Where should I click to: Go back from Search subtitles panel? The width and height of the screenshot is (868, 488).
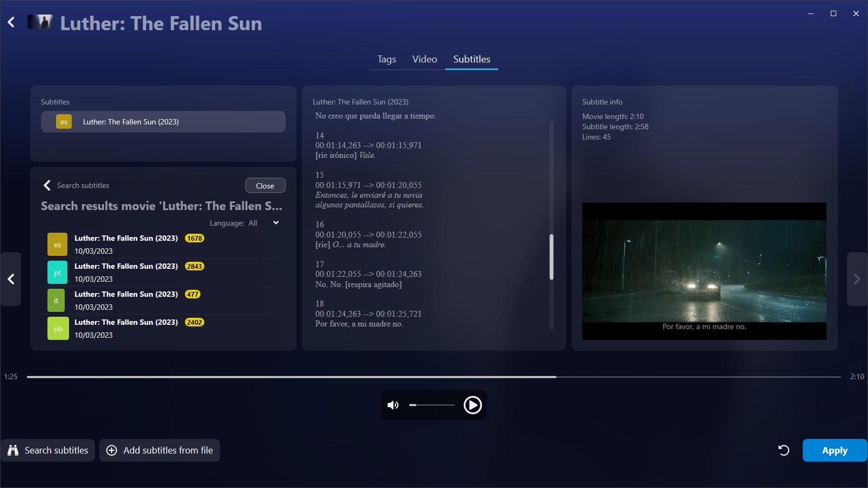pyautogui.click(x=47, y=185)
